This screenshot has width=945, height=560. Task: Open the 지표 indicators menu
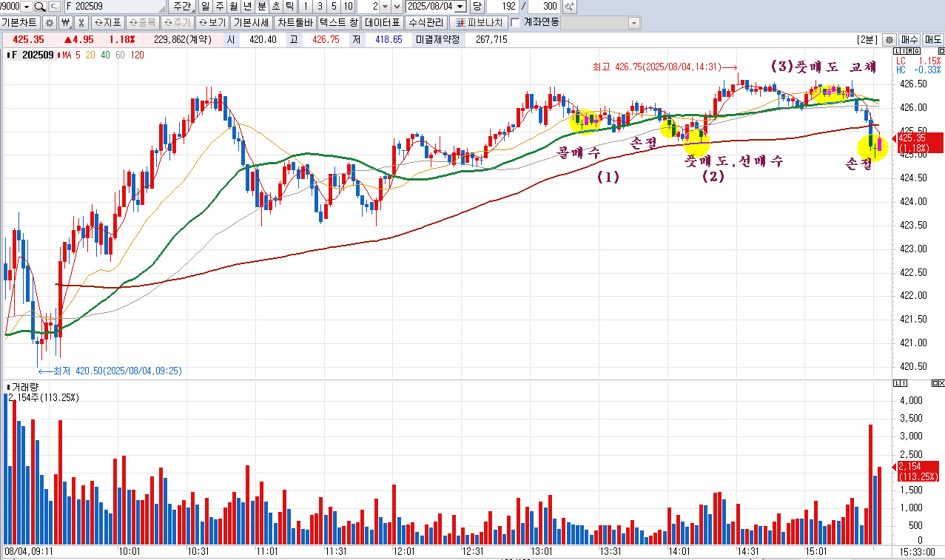point(108,23)
